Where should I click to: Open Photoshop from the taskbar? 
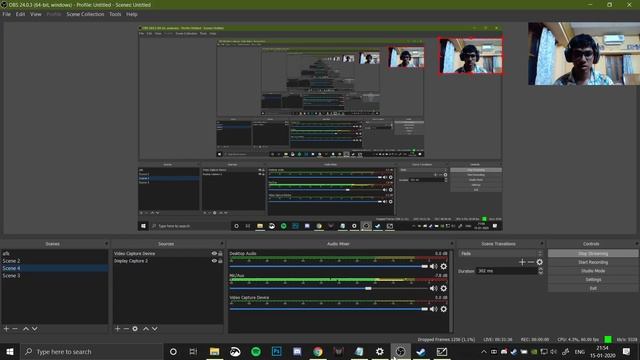click(276, 351)
